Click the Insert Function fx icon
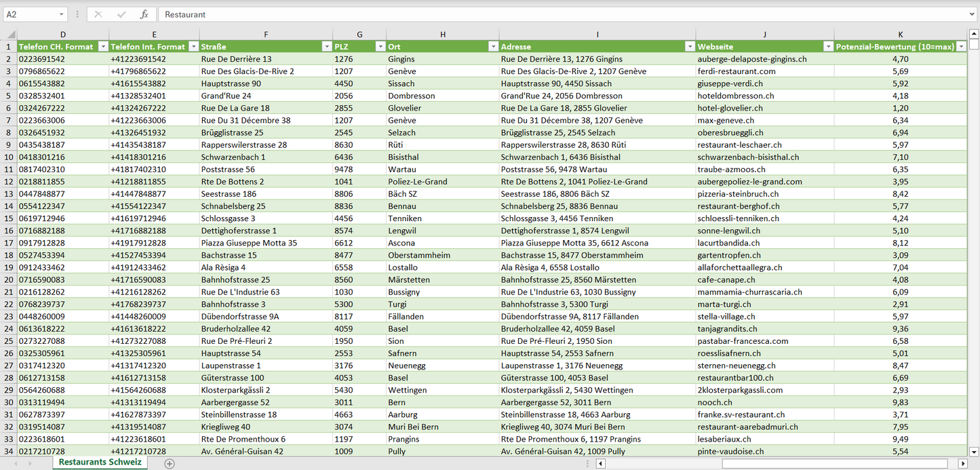 point(144,14)
